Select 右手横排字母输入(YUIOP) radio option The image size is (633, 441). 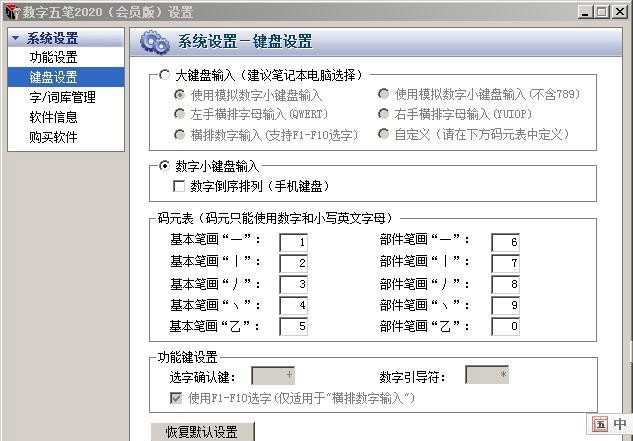click(383, 114)
